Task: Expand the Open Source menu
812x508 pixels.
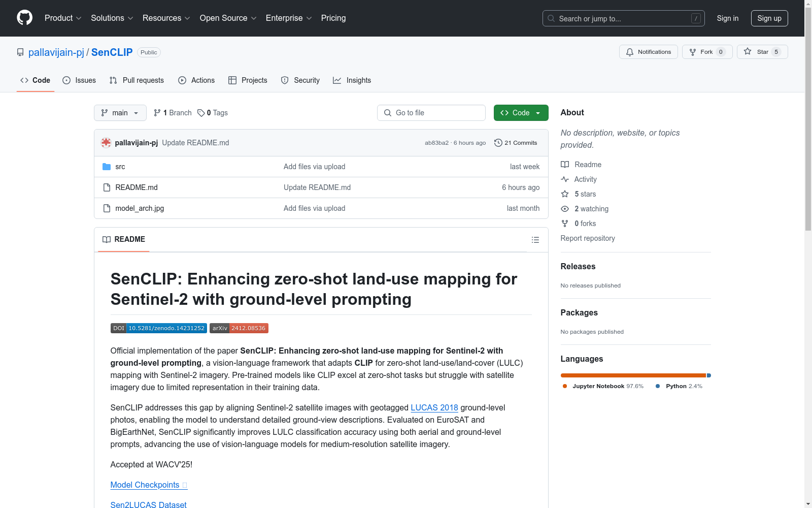Action: pos(228,18)
